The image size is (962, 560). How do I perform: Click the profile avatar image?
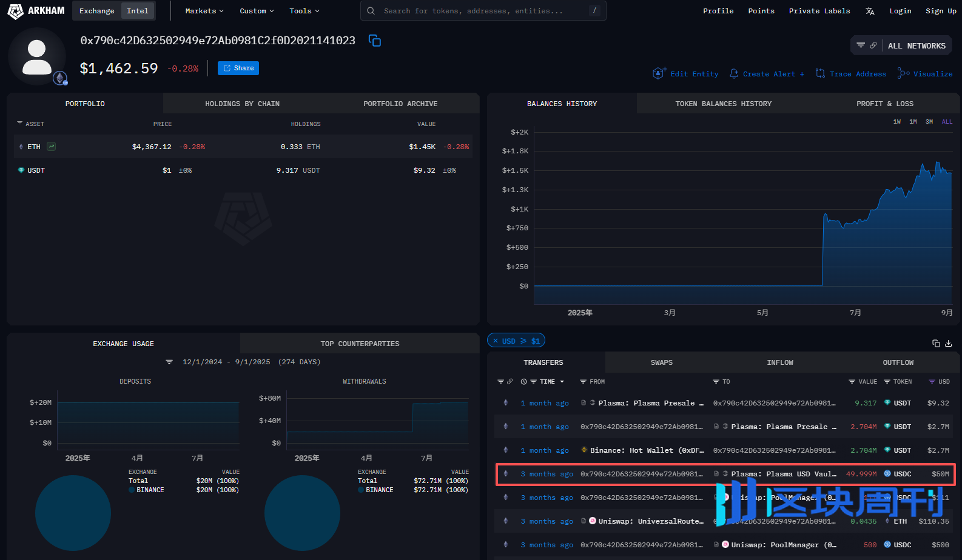[x=37, y=56]
